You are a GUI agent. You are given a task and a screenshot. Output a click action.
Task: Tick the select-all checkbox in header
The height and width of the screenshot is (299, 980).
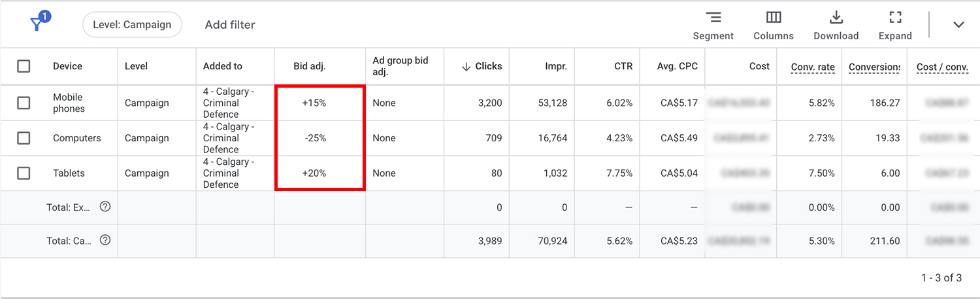(24, 66)
